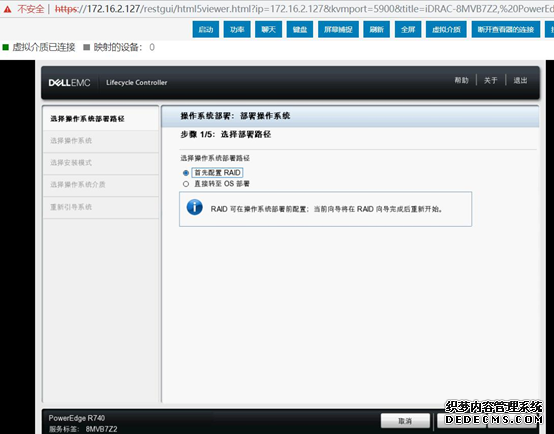554x434 pixels.
Task: Select the 首先配置 RAID radio option
Action: (x=186, y=173)
